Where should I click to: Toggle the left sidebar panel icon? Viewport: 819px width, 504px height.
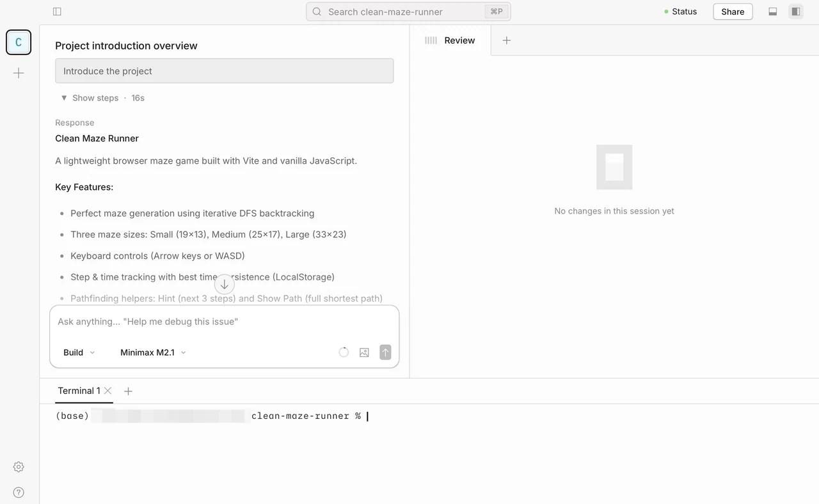pyautogui.click(x=57, y=12)
